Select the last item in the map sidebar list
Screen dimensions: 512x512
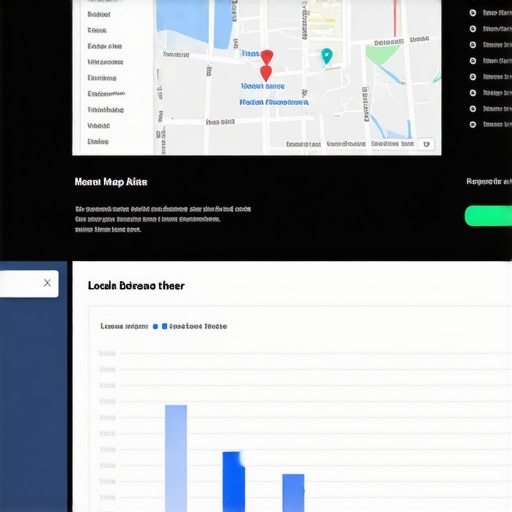click(x=98, y=142)
